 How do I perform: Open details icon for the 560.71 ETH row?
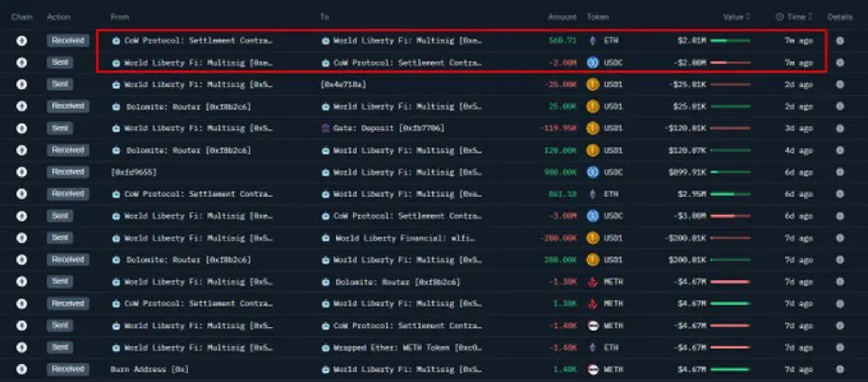tap(840, 41)
